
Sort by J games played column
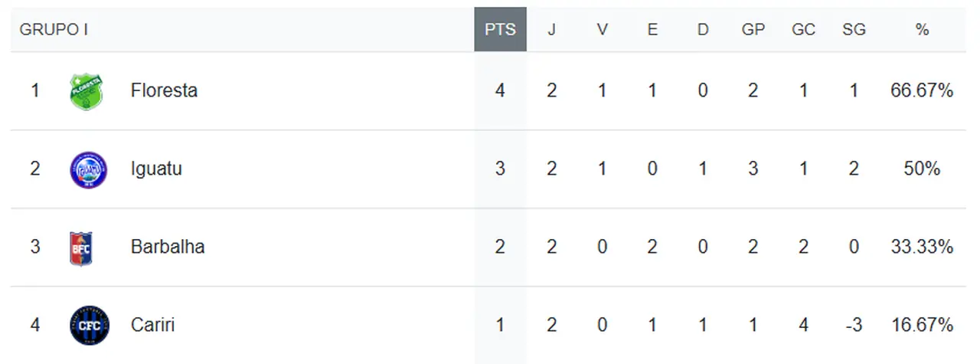pyautogui.click(x=551, y=30)
